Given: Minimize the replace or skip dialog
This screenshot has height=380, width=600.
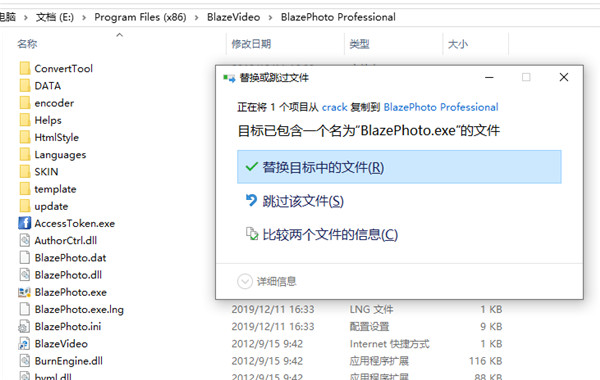Looking at the screenshot, I should point(489,77).
